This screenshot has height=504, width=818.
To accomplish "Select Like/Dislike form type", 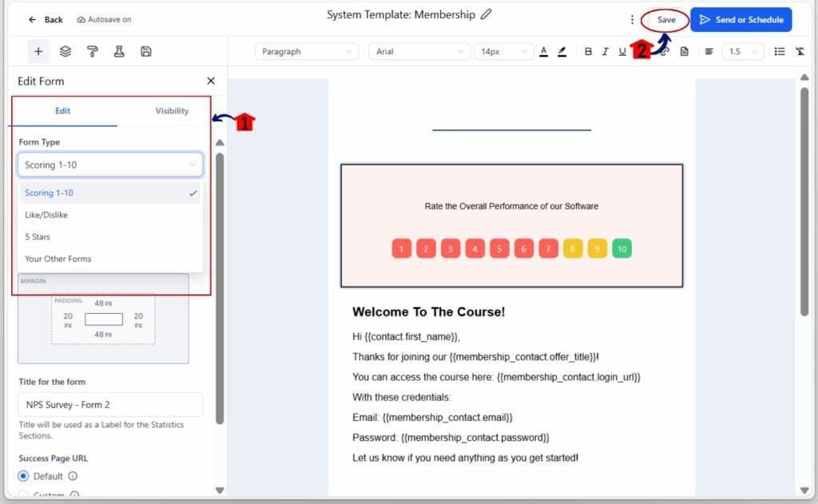I will (110, 214).
